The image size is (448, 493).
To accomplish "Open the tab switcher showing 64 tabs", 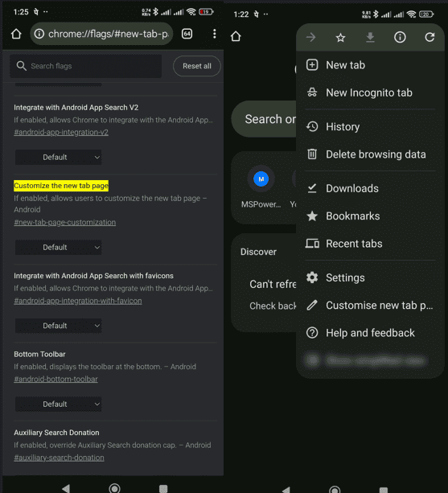I will (x=187, y=34).
